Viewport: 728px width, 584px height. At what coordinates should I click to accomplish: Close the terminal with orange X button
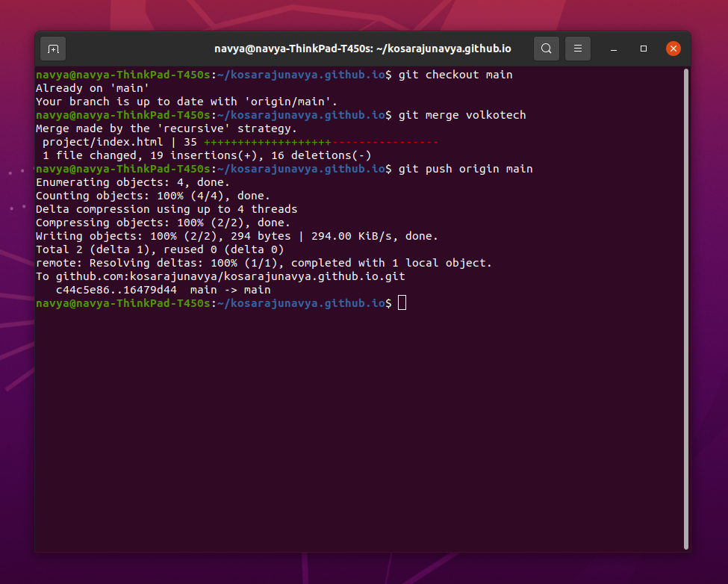point(673,49)
